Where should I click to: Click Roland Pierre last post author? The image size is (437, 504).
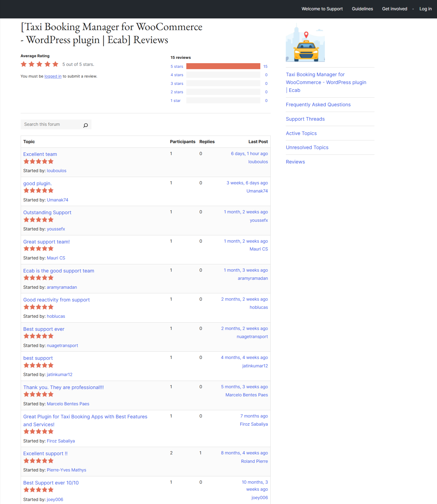254,461
